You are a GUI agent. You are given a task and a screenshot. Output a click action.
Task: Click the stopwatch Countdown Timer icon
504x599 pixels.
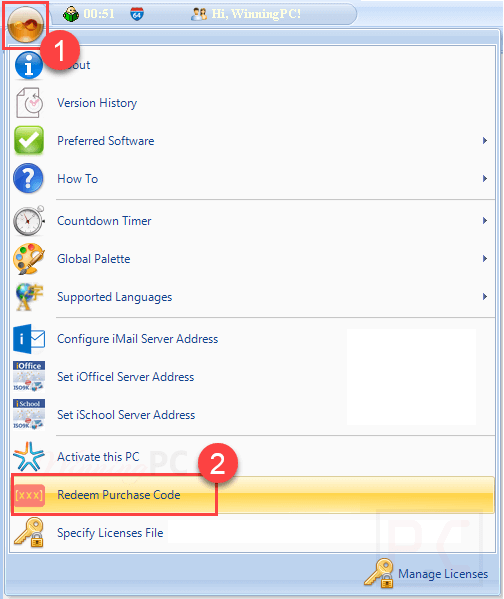click(x=29, y=220)
